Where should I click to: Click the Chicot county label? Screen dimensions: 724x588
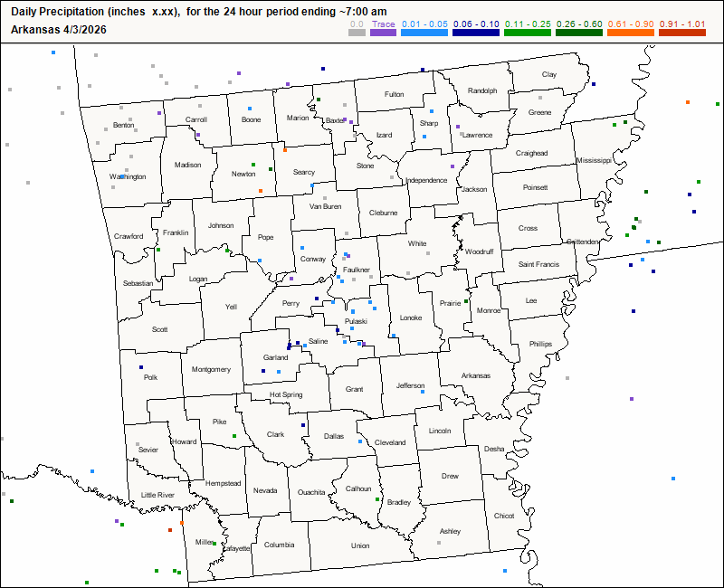click(504, 516)
